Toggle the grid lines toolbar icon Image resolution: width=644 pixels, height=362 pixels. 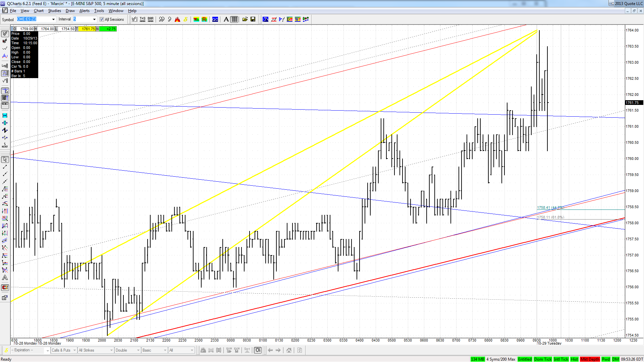234,19
